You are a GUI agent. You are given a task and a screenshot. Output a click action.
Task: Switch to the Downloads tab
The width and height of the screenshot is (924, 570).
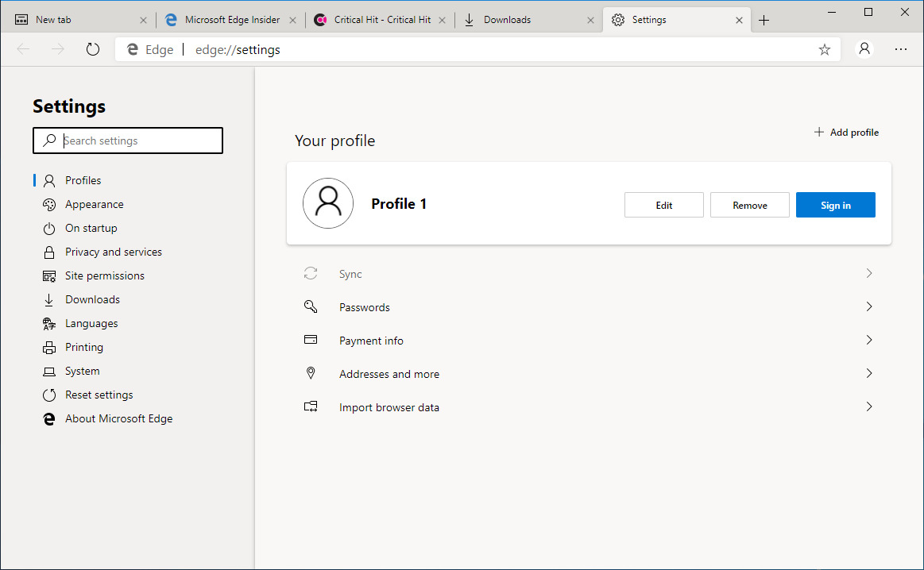pyautogui.click(x=516, y=20)
